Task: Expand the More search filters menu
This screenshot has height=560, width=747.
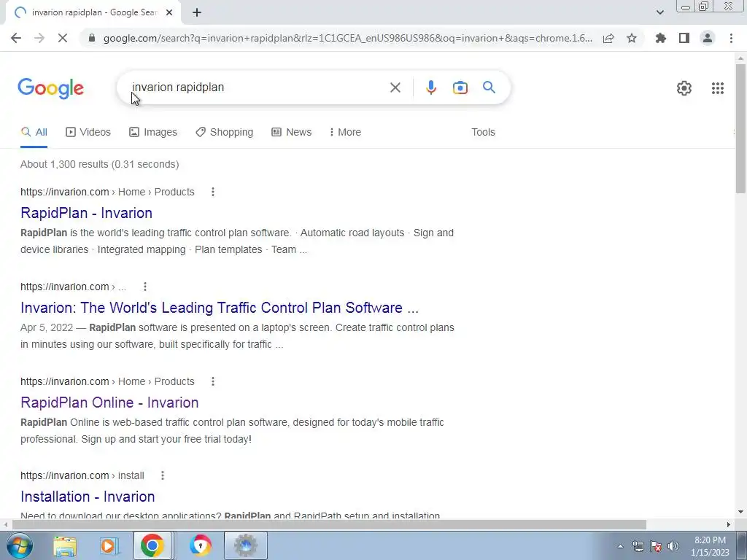Action: pyautogui.click(x=345, y=132)
